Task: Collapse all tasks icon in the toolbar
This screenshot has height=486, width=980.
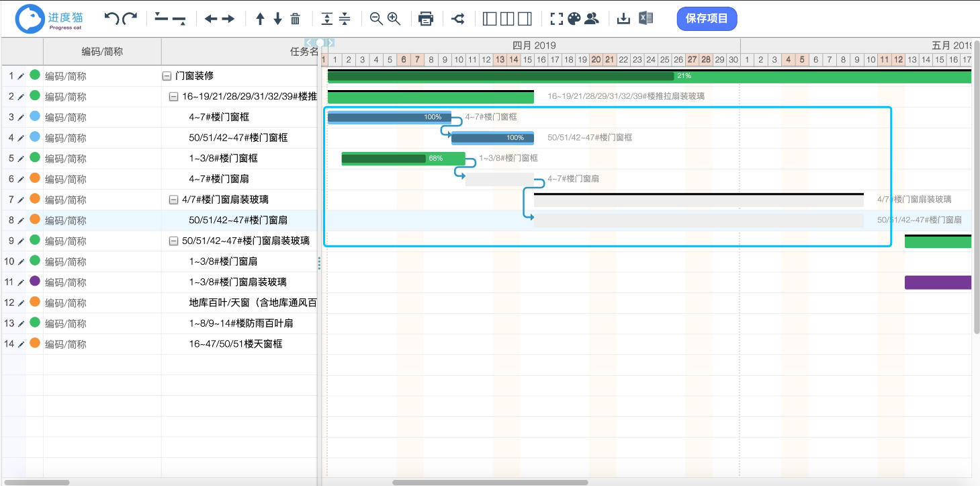Action: (x=345, y=19)
